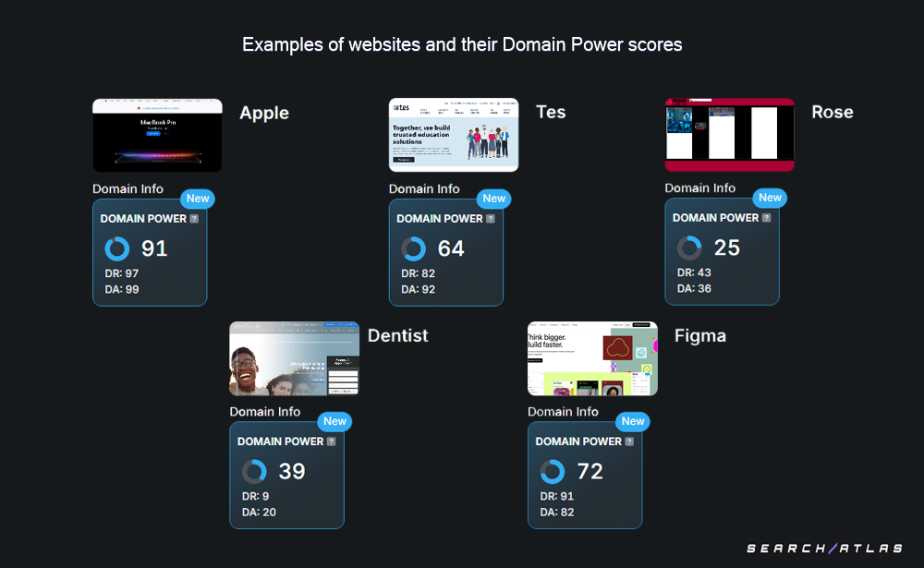Click Rose's Domain Power score 25
This screenshot has width=924, height=568.
[726, 248]
